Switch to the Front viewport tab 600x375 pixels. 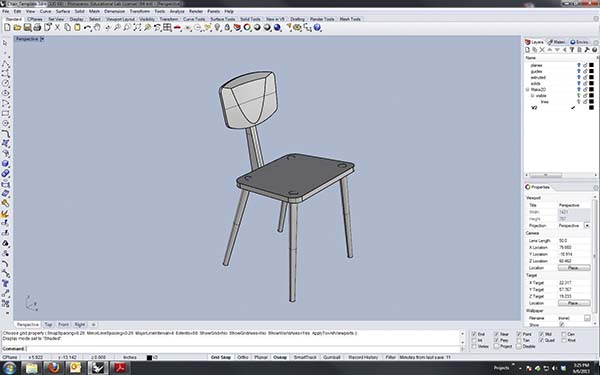64,324
